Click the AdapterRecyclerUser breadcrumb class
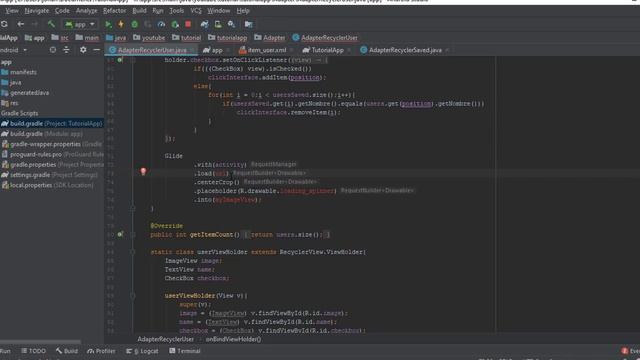 (325, 38)
